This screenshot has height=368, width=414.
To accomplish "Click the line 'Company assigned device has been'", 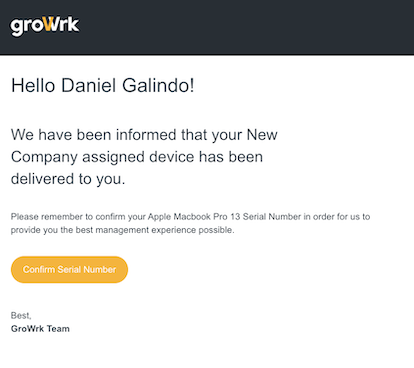I will [x=137, y=157].
